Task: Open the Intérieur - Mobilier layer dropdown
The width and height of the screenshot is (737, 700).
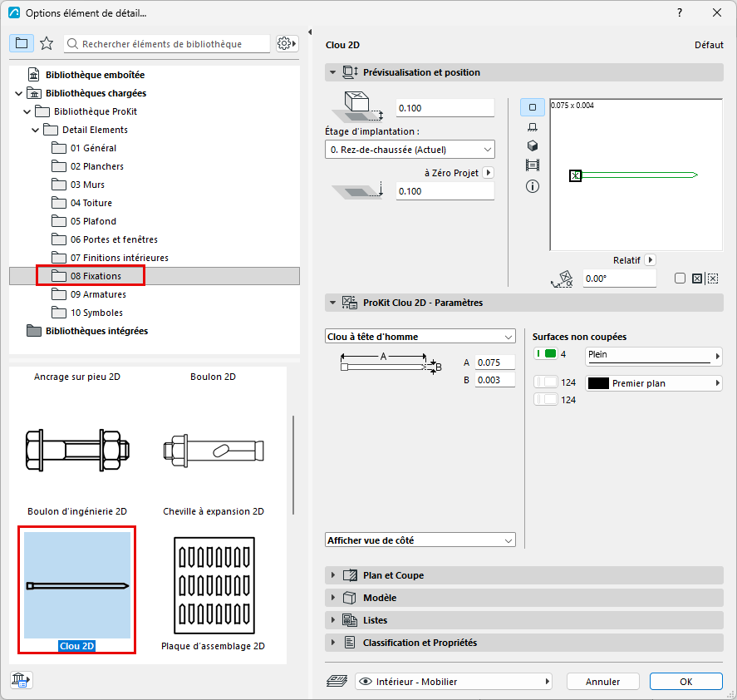Action: point(454,681)
